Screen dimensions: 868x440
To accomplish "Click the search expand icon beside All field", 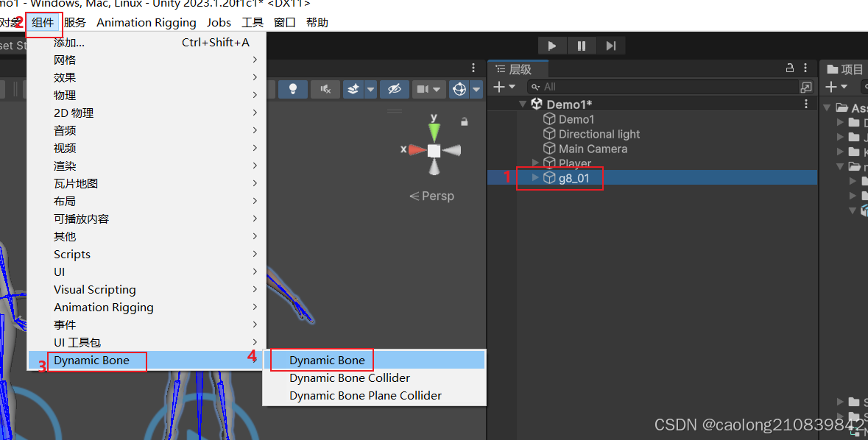I will coord(807,86).
